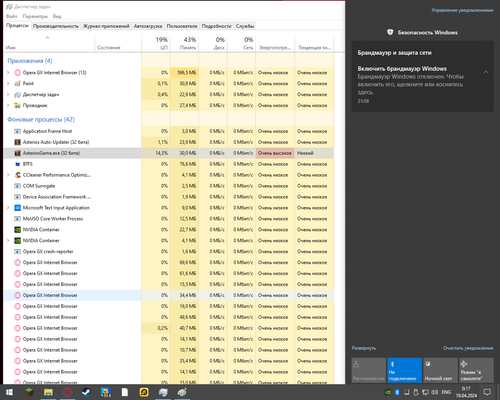Expand the Проводник process row
Image resolution: width=500 pixels, height=400 pixels.
coord(8,105)
